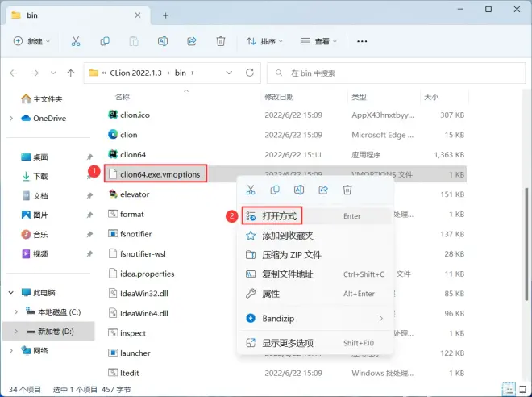Click CLion 2022.1.3 in the breadcrumb path

135,73
